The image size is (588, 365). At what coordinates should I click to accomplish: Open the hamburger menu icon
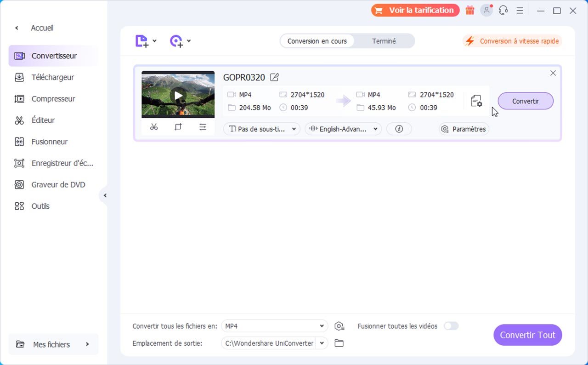pyautogui.click(x=520, y=10)
